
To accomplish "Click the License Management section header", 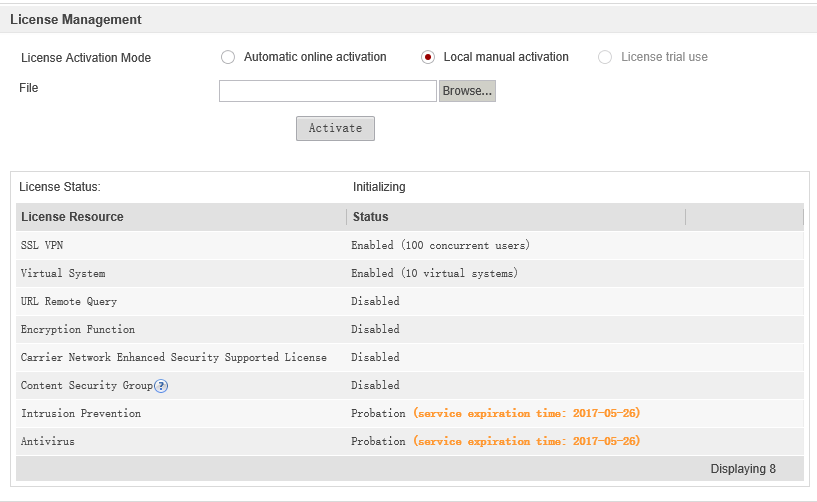I will click(x=76, y=19).
